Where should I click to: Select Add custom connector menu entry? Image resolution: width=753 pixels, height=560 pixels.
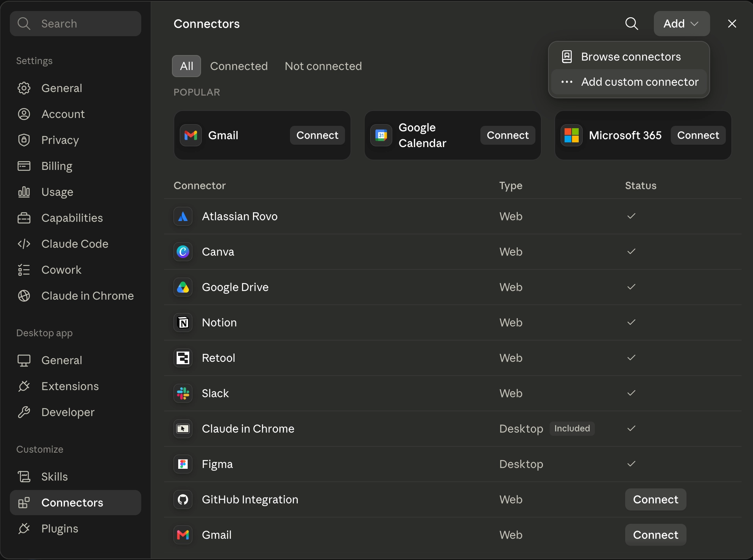(629, 82)
